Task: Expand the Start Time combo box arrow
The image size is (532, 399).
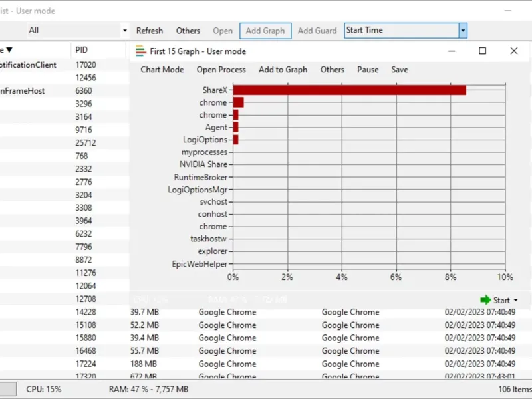Action: point(463,31)
